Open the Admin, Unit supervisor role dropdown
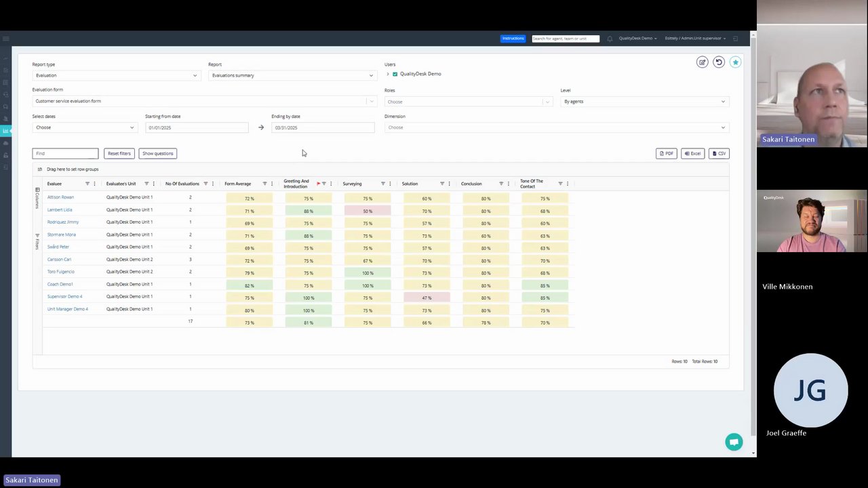The height and width of the screenshot is (488, 868). pyautogui.click(x=695, y=39)
